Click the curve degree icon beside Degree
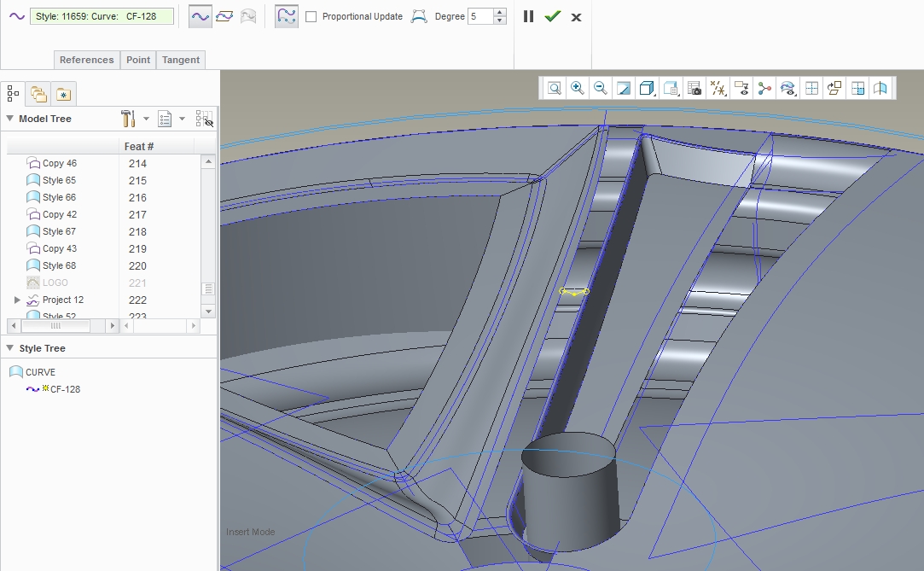Image resolution: width=924 pixels, height=571 pixels. (x=419, y=16)
